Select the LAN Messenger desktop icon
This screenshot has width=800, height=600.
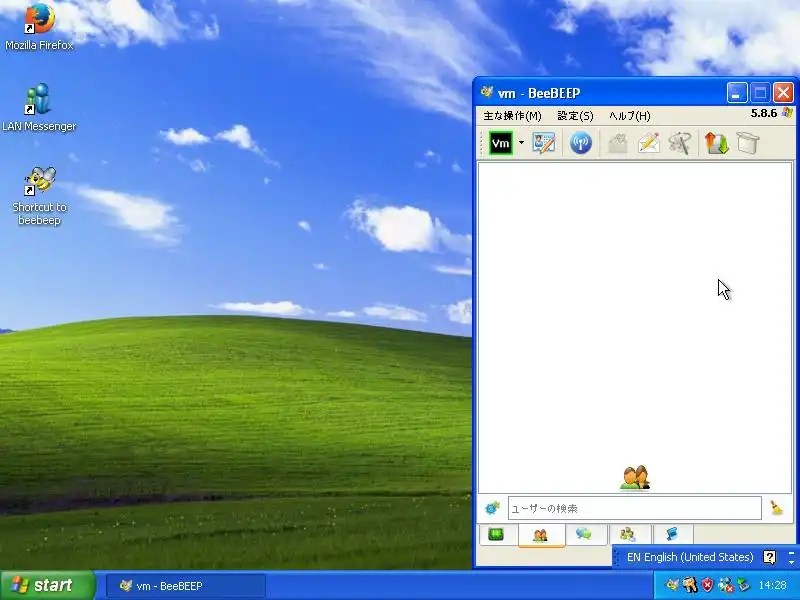[x=39, y=108]
